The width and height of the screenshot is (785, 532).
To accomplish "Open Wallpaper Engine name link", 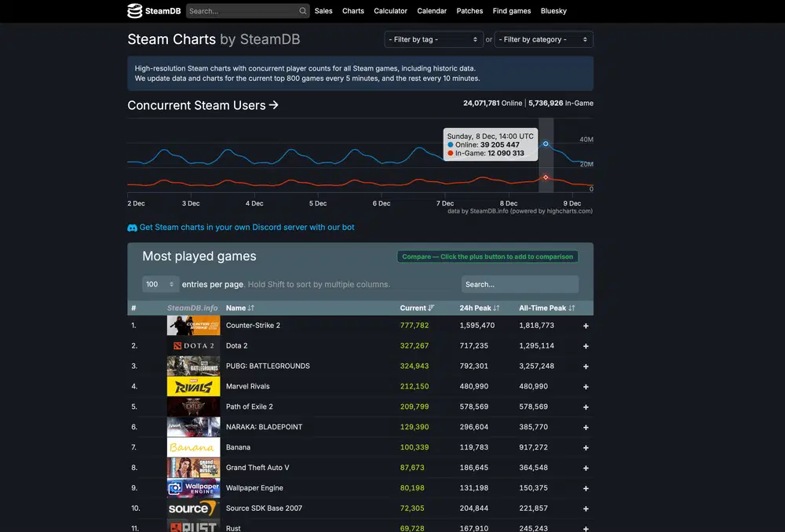I will [254, 488].
